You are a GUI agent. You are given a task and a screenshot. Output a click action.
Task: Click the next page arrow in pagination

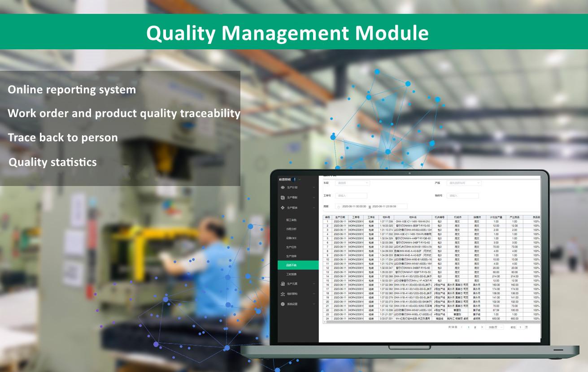pyautogui.click(x=482, y=327)
